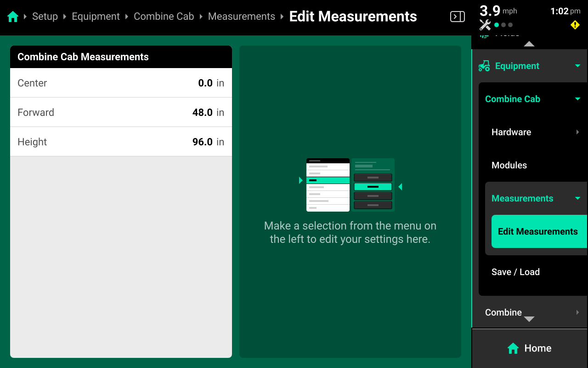
Task: Click the placeholder menu illustration
Action: 350,185
